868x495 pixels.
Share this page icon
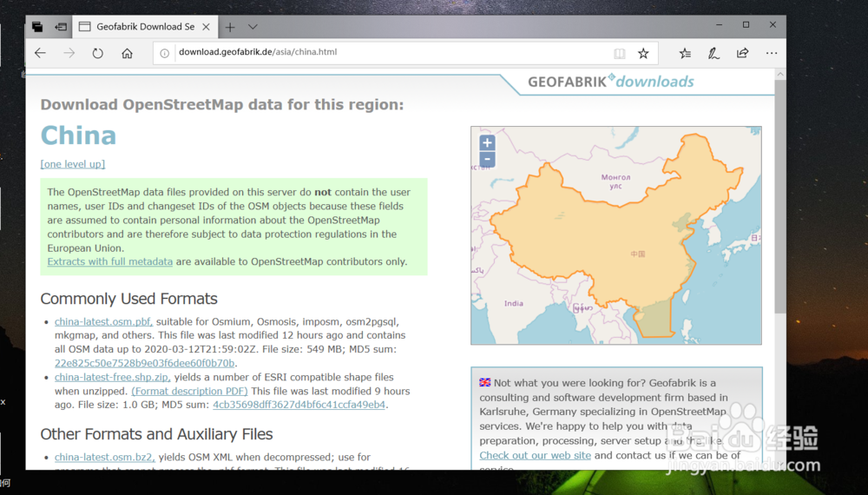742,53
